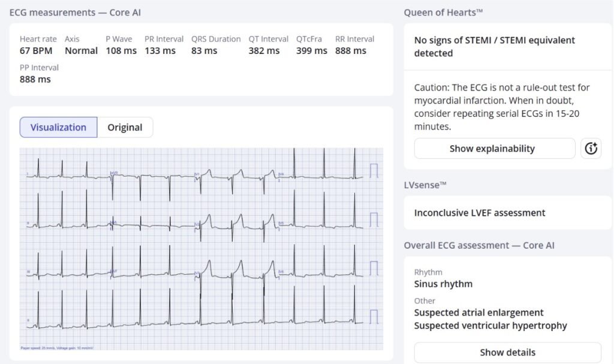Click the PR Interval 133 ms measurement
The width and height of the screenshot is (614, 364).
tap(160, 51)
